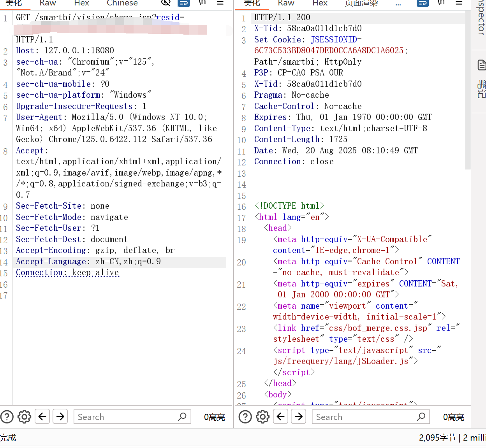Screen dimensions: 486x448
Task: Click the Host: 127.0.0.1:18080 request line
Action: (65, 51)
